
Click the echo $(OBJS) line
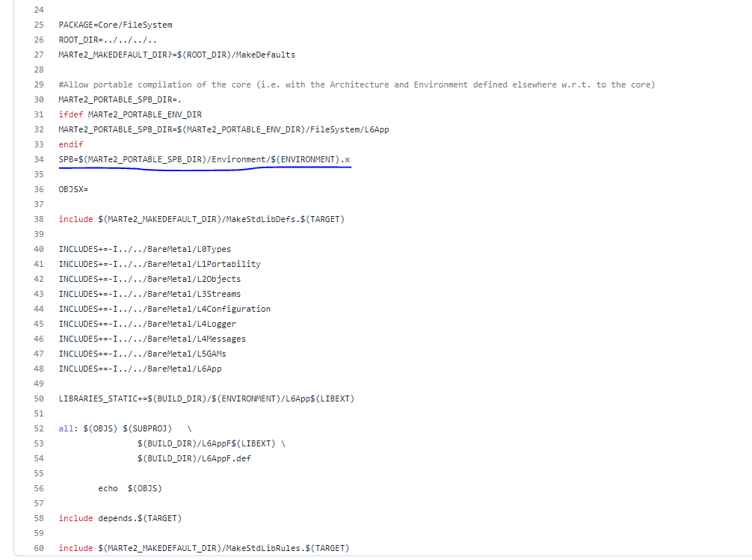[130, 488]
